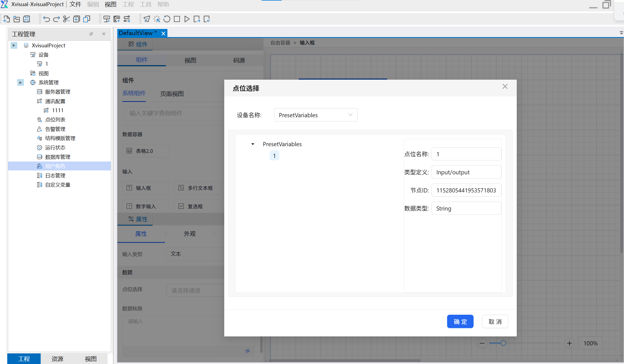The width and height of the screenshot is (624, 364).
Task: Click the save project toolbar icon
Action: pos(26,19)
